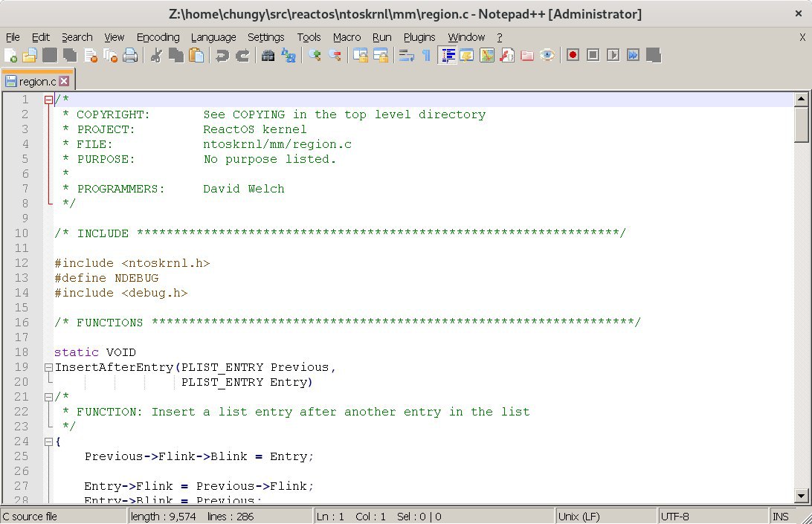Click line number 12 in the margin
This screenshot has width=812, height=524.
point(22,263)
